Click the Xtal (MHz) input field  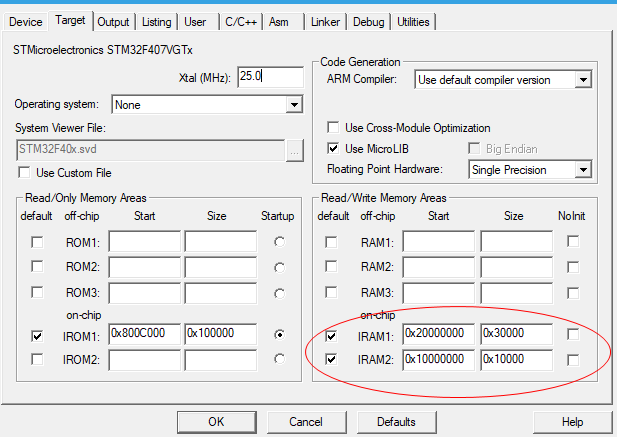[270, 77]
